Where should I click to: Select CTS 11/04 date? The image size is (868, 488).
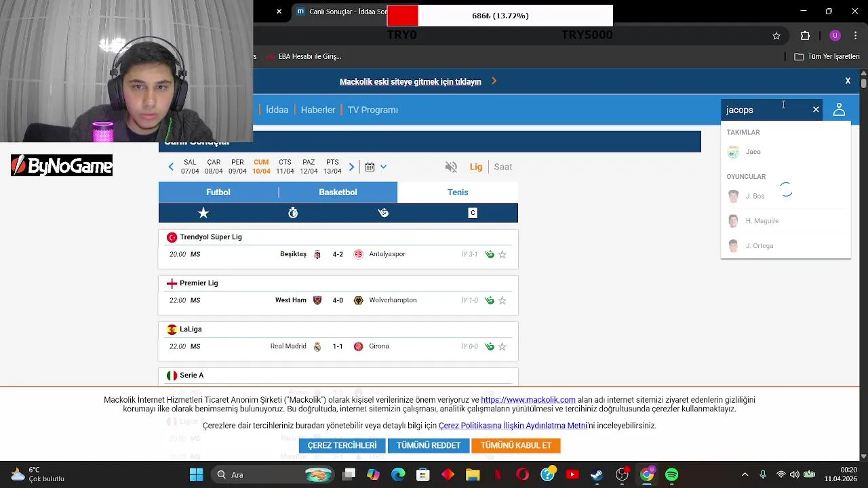tap(285, 167)
